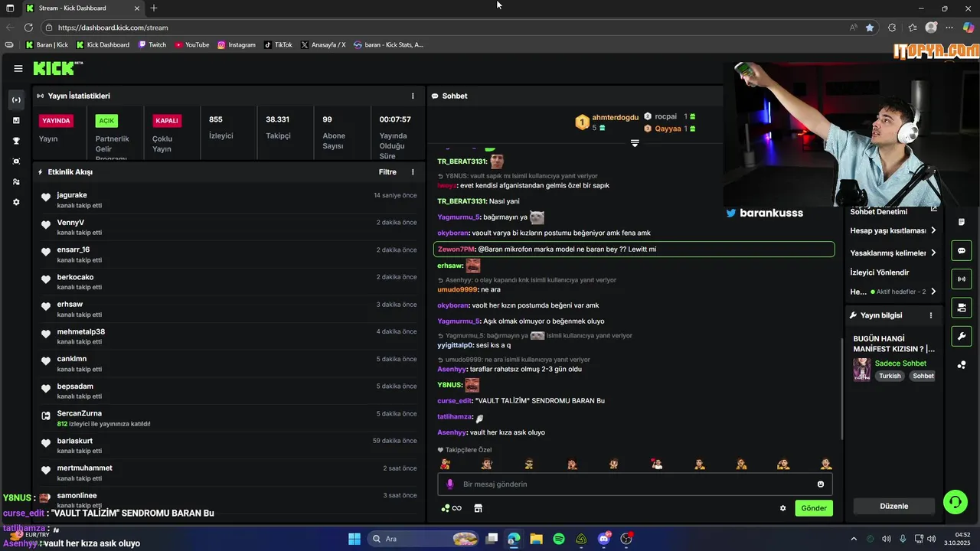
Task: Click the Düzenle edit button
Action: 893,507
